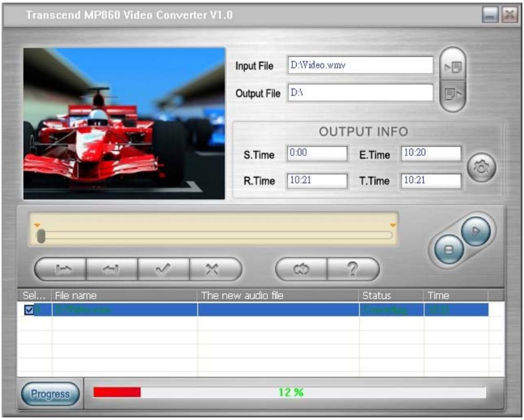Click the left orange trim marker
524x420 pixels.
click(37, 225)
